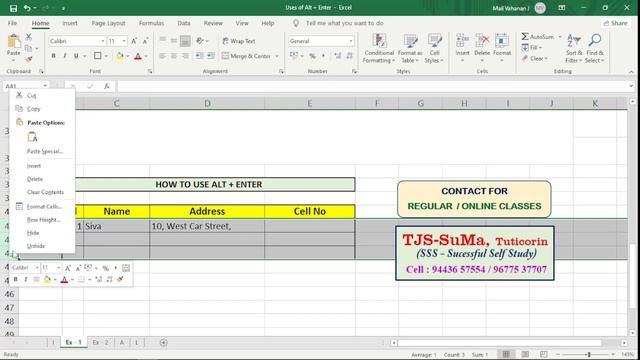Open the File tab
640x360 pixels.
coord(12,23)
